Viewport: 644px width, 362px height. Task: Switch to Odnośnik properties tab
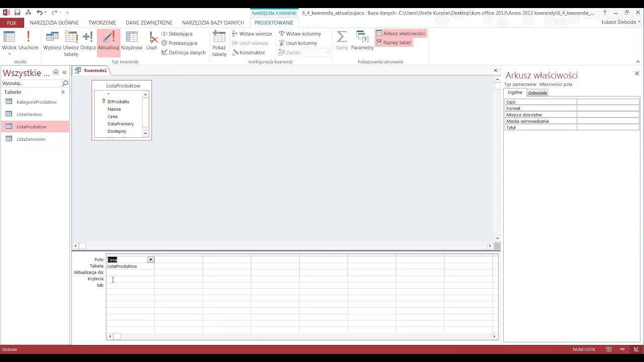point(537,93)
